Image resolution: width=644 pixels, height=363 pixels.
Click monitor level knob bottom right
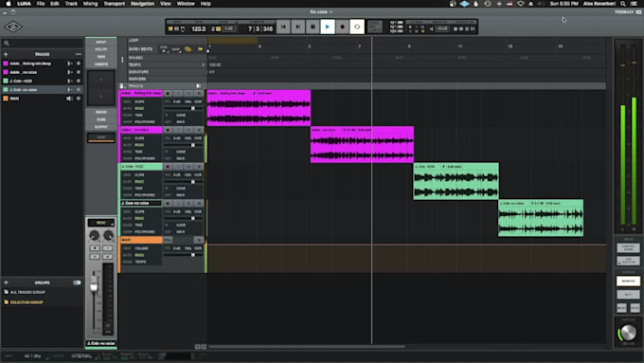click(628, 332)
